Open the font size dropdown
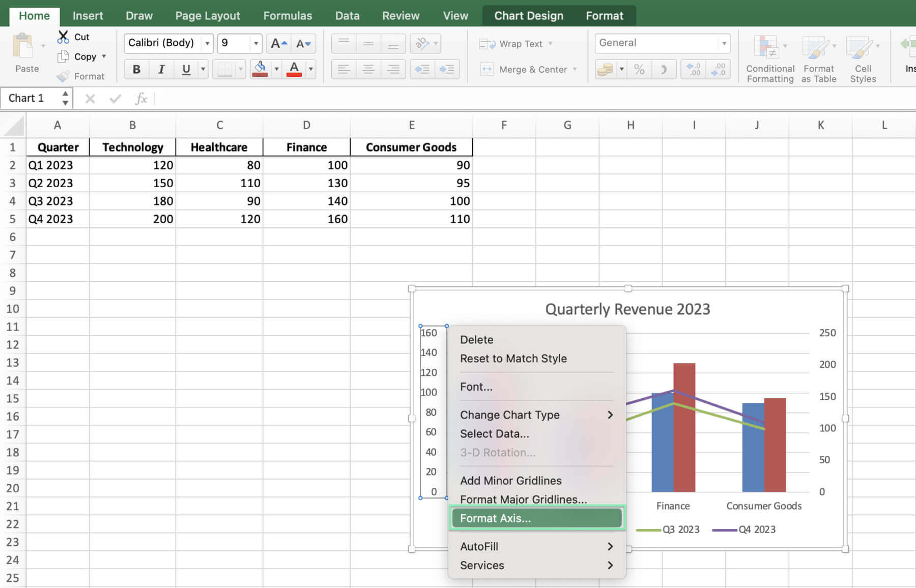Viewport: 916px width, 588px height. [x=256, y=43]
